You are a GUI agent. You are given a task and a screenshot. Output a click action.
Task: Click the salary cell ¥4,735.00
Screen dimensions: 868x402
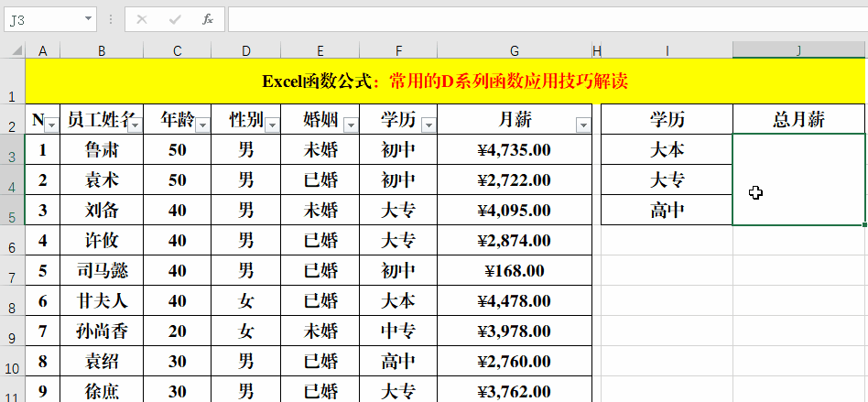515,149
